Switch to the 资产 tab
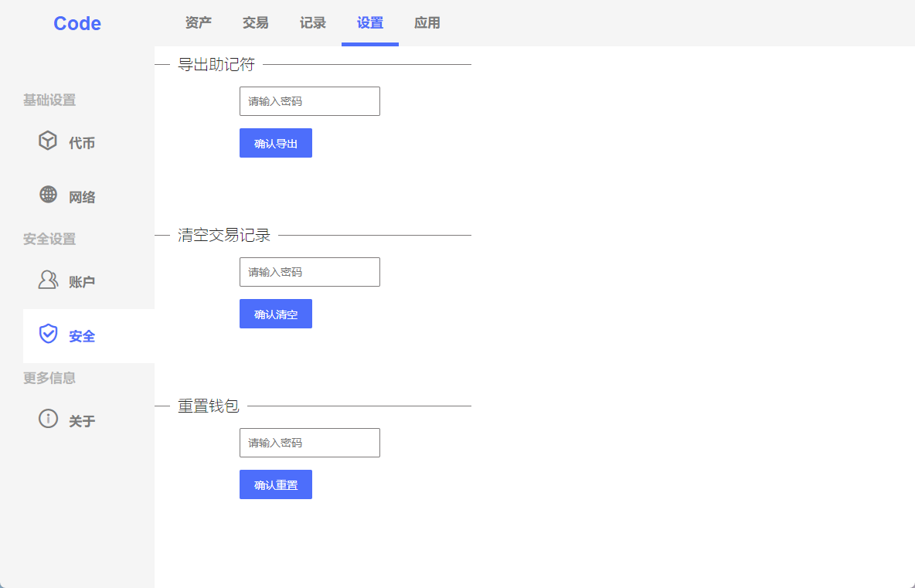This screenshot has height=588, width=915. [199, 22]
